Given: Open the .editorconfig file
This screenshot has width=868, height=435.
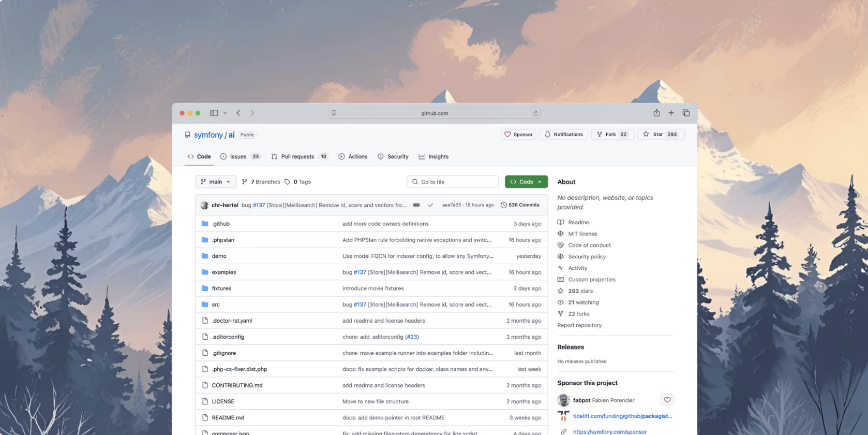Looking at the screenshot, I should pos(228,337).
